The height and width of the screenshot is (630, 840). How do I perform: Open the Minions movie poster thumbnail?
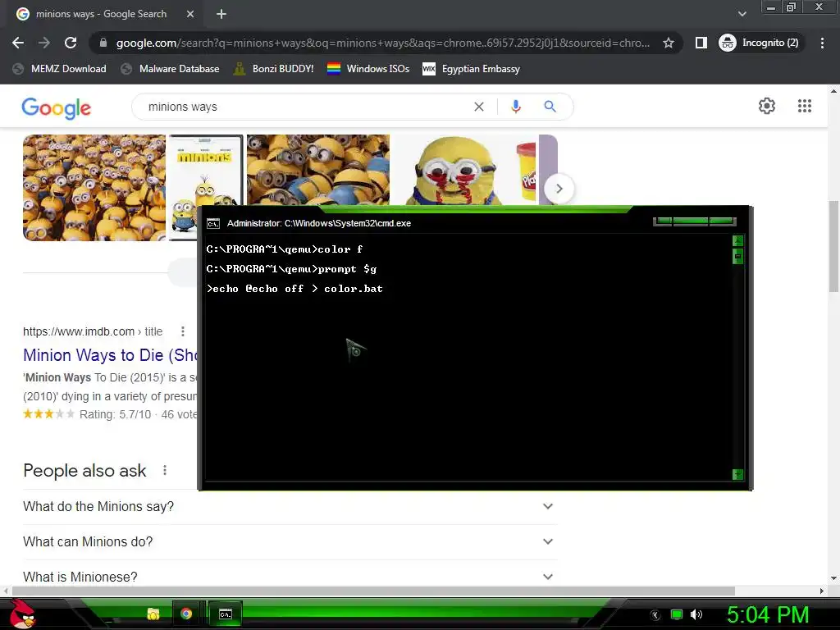(x=206, y=171)
